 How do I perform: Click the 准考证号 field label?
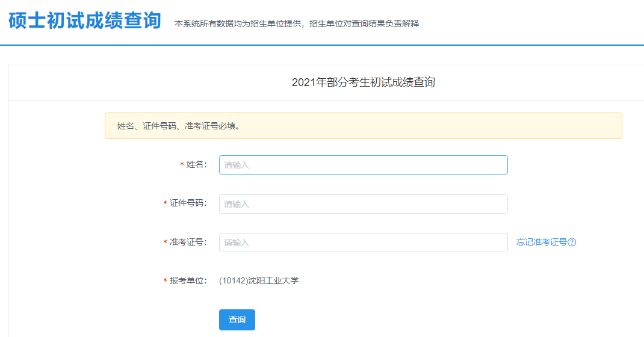[x=188, y=242]
